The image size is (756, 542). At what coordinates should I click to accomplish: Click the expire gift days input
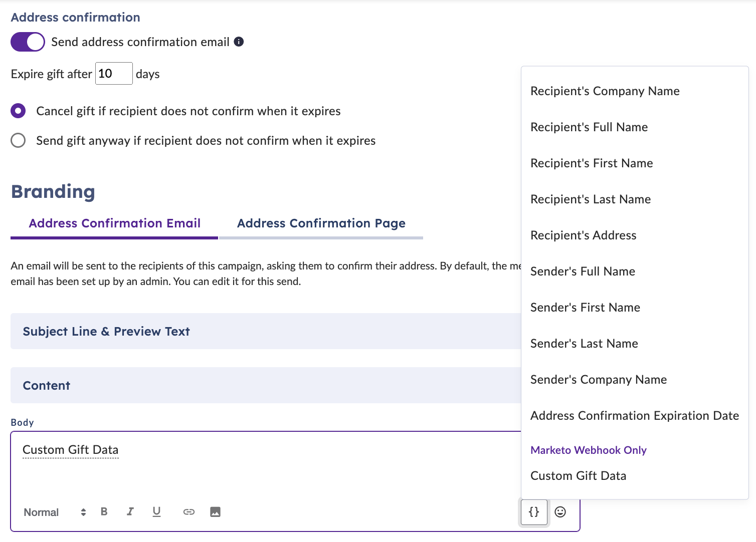(x=114, y=74)
